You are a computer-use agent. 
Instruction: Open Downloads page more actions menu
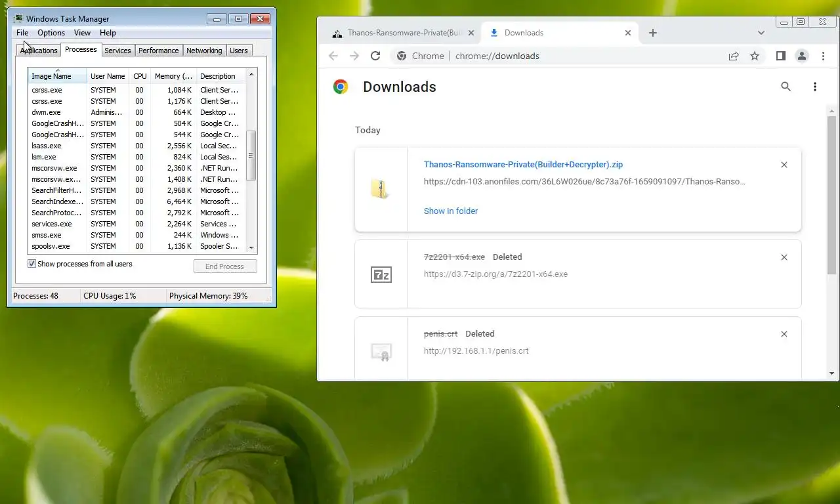tap(814, 87)
